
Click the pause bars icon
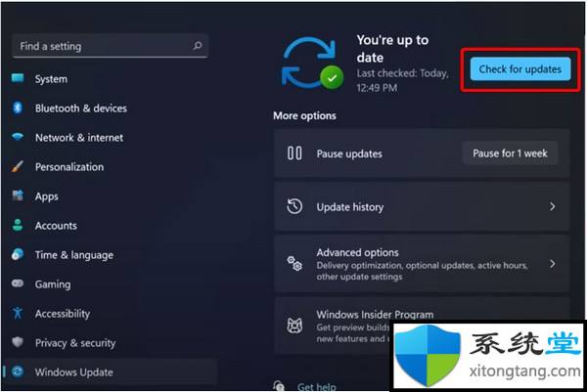294,152
